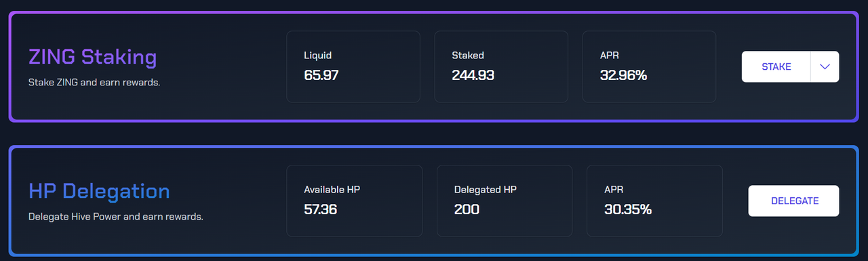Click the Delegated HP card
The width and height of the screenshot is (868, 261).
pos(505,201)
